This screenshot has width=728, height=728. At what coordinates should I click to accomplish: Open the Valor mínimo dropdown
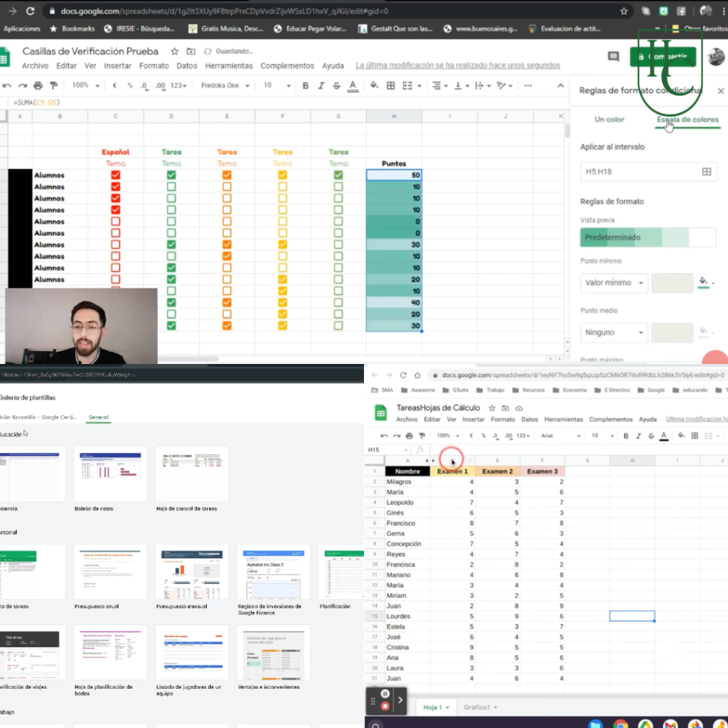(x=614, y=283)
